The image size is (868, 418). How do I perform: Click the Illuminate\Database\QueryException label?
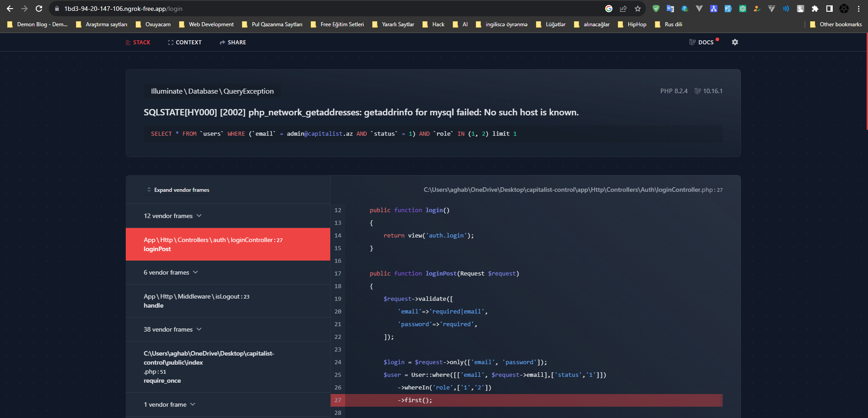click(212, 91)
